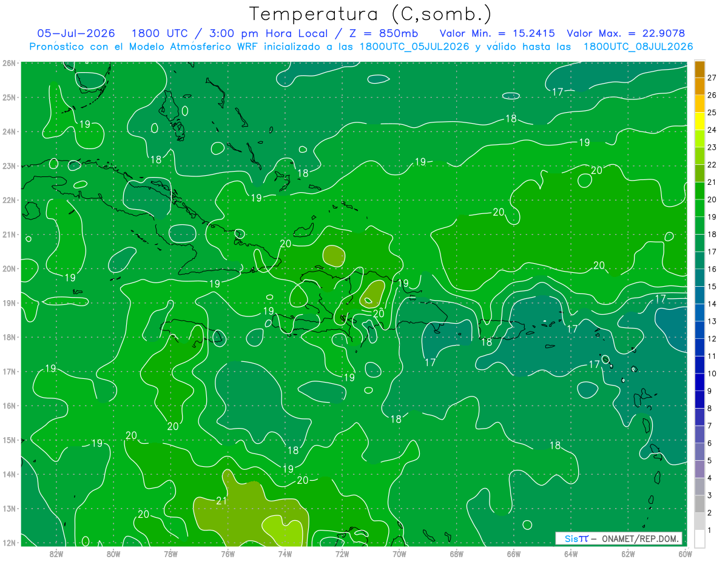Click legend value '6' on color scale
Image resolution: width=728 pixels, height=562 pixels.
coord(710,443)
